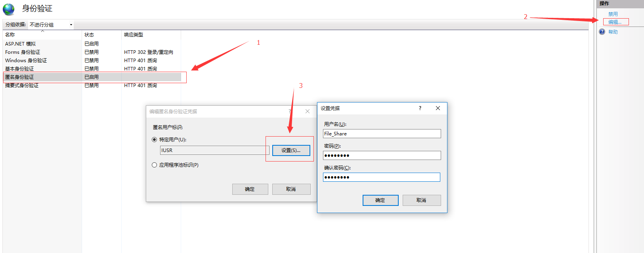Open the 帮助 link in actions pane
The width and height of the screenshot is (644, 253).
click(613, 32)
